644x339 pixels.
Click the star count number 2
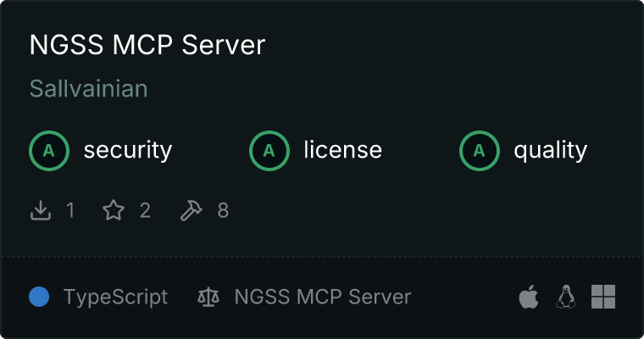[x=145, y=210]
